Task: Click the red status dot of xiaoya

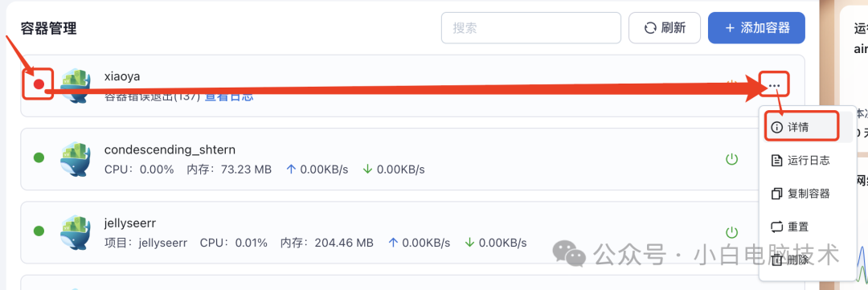Action: pos(39,84)
